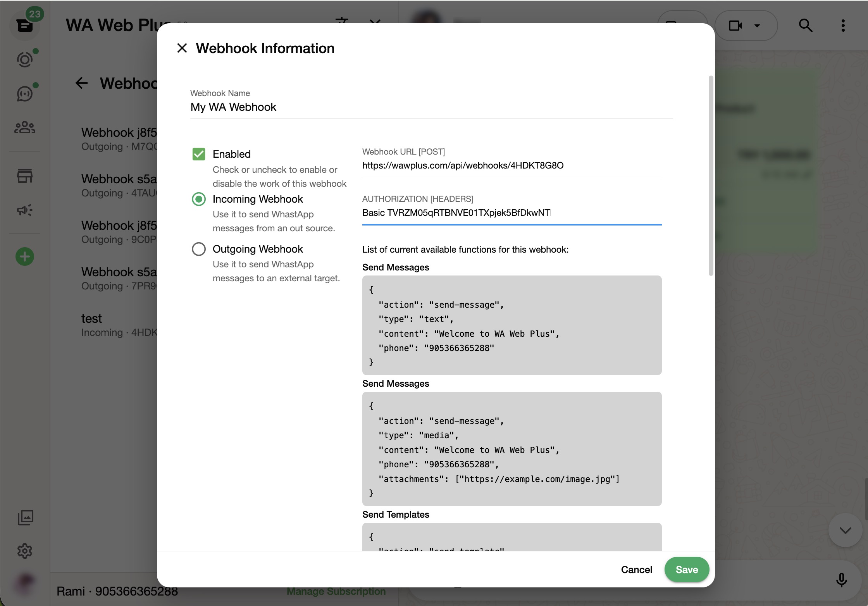This screenshot has height=606, width=868.
Task: Click the Authorization headers input field
Action: [511, 213]
